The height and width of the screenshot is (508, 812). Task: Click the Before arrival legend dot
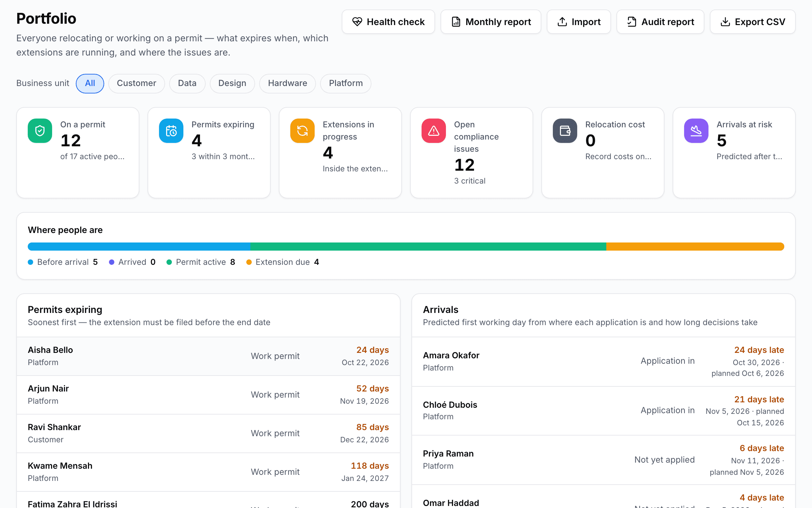pos(30,262)
